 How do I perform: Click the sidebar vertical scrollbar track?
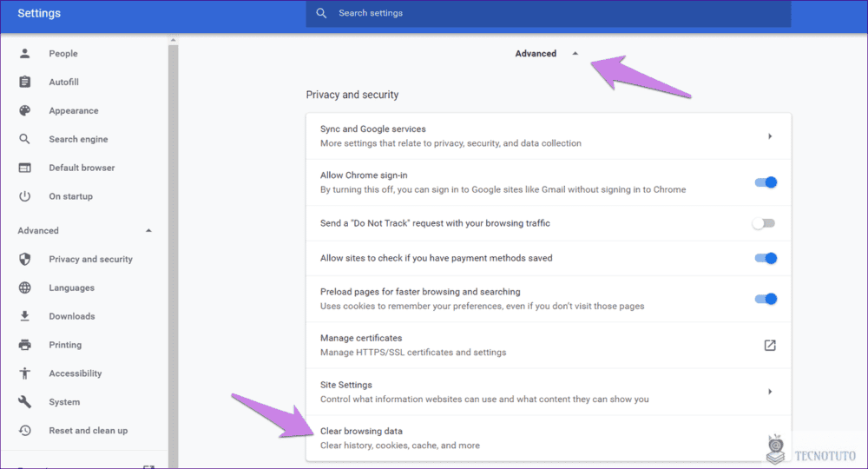pyautogui.click(x=173, y=254)
